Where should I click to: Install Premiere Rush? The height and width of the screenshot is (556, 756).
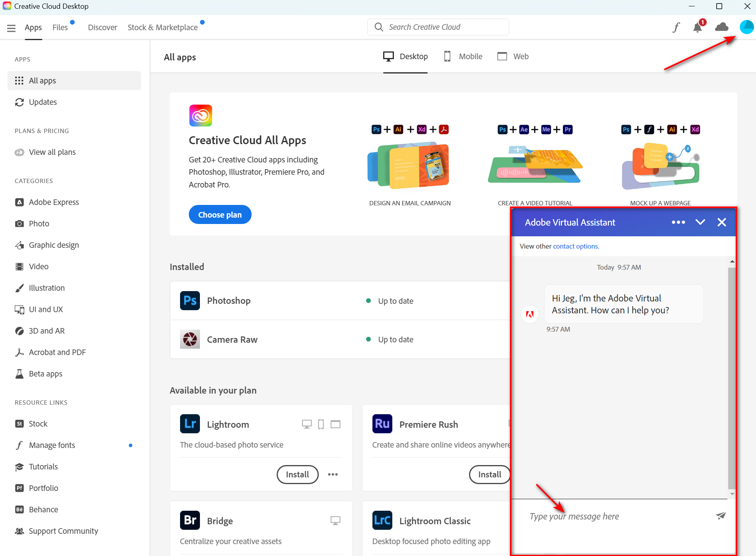click(x=490, y=474)
